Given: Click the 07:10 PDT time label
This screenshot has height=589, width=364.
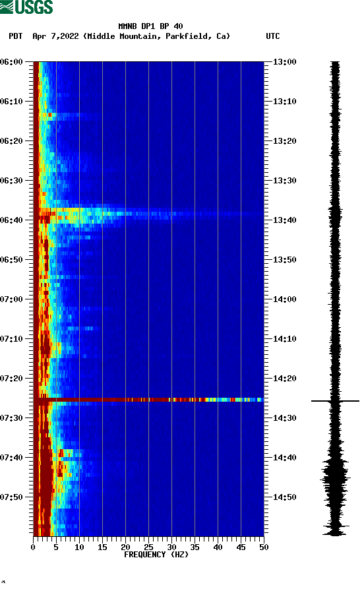Looking at the screenshot, I should [11, 339].
